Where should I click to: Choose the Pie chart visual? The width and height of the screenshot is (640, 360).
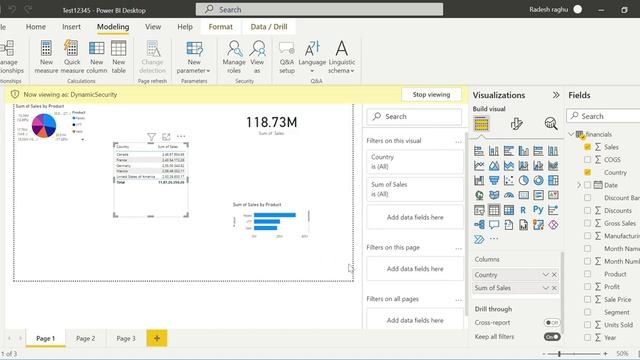(x=524, y=180)
